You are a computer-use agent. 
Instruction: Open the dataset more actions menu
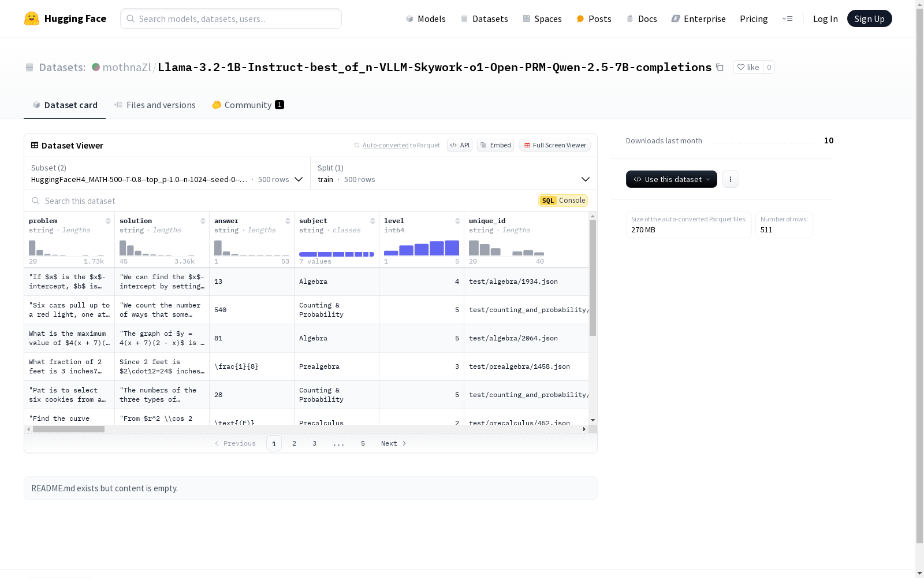point(731,179)
